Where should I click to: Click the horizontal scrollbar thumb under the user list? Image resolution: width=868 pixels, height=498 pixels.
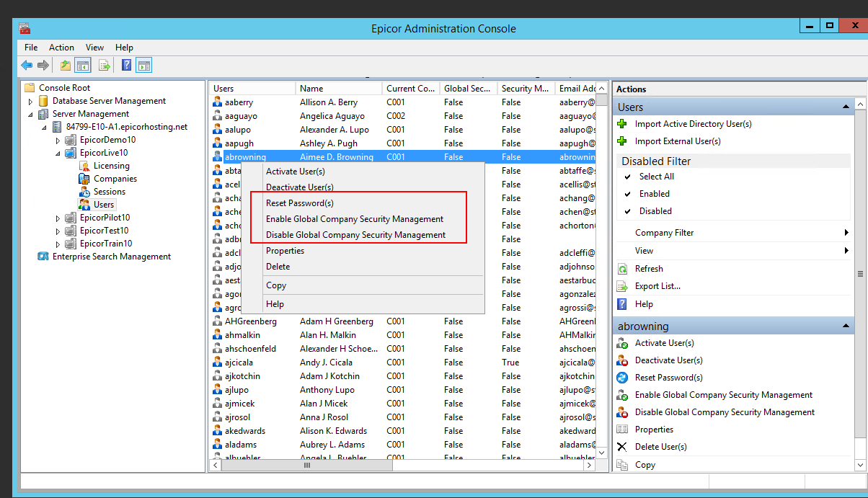[308, 466]
